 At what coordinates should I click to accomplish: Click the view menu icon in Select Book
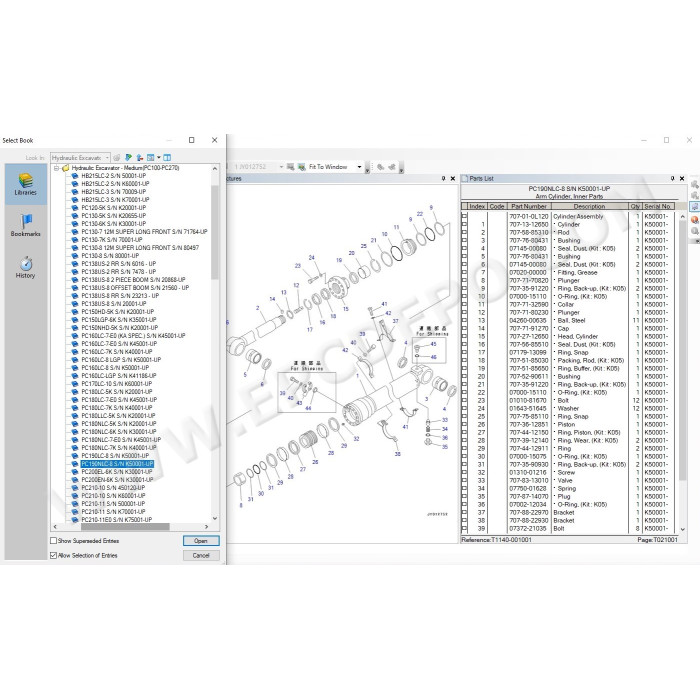coord(151,158)
